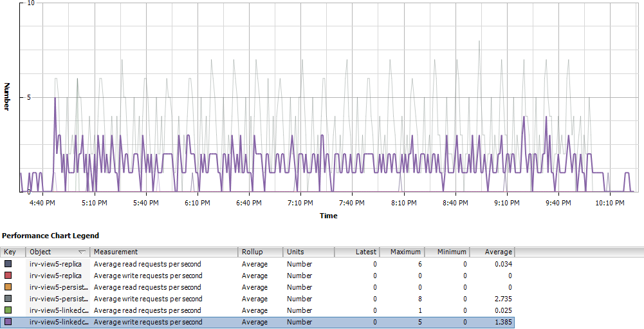Select the replica 'Average write requests per second' cell
Screen dimensions: 644x329
[164, 276]
